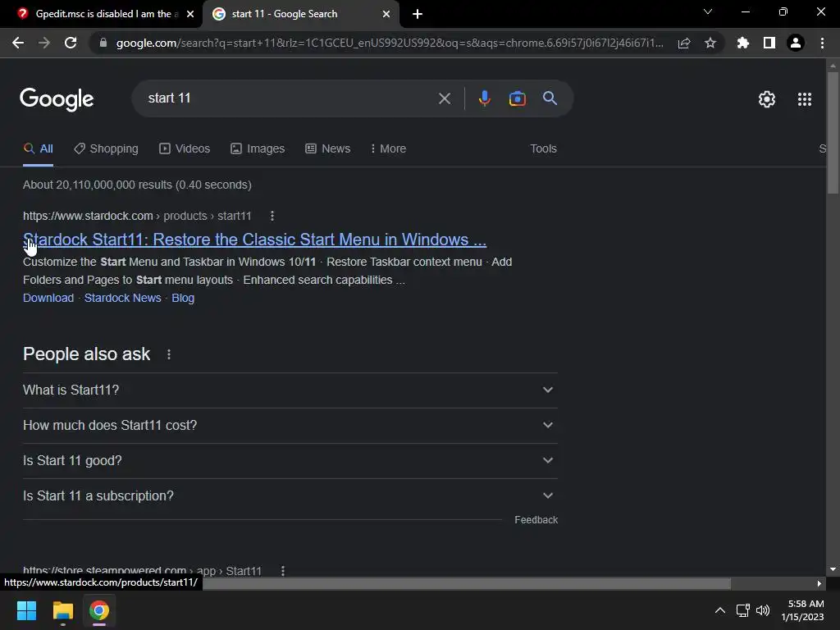Open the Chrome profile avatar

(796, 43)
